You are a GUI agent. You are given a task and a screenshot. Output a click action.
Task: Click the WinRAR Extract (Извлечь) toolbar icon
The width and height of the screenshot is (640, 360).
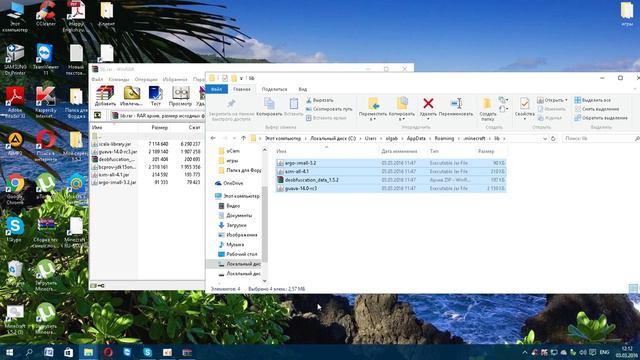[x=131, y=93]
